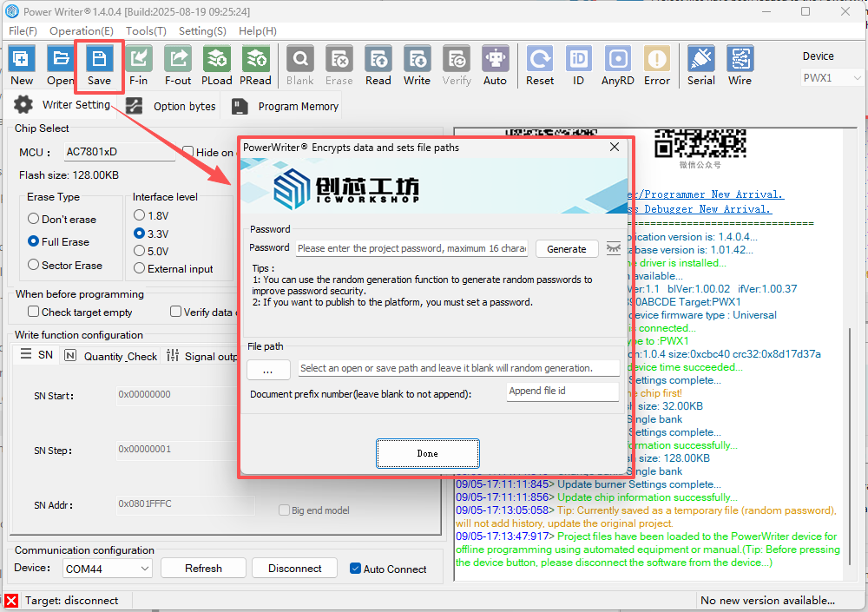Screen dimensions: 868x612
Task: Click the Reset toolbar icon
Action: [540, 58]
